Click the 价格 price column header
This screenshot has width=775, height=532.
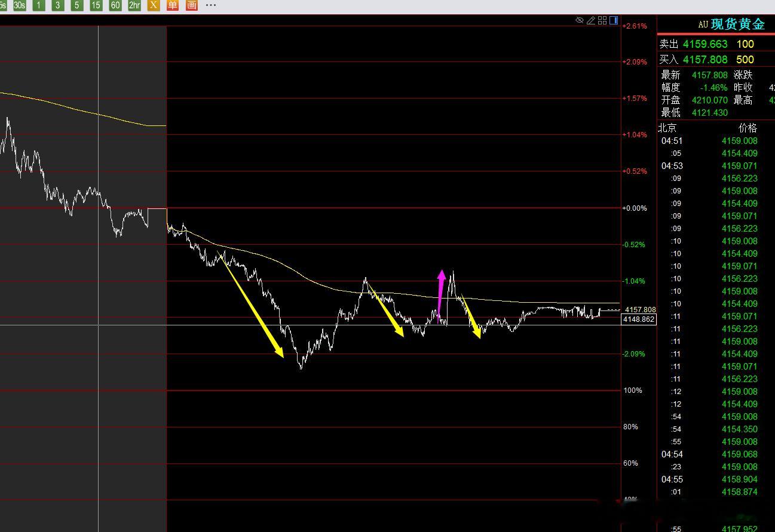click(748, 128)
